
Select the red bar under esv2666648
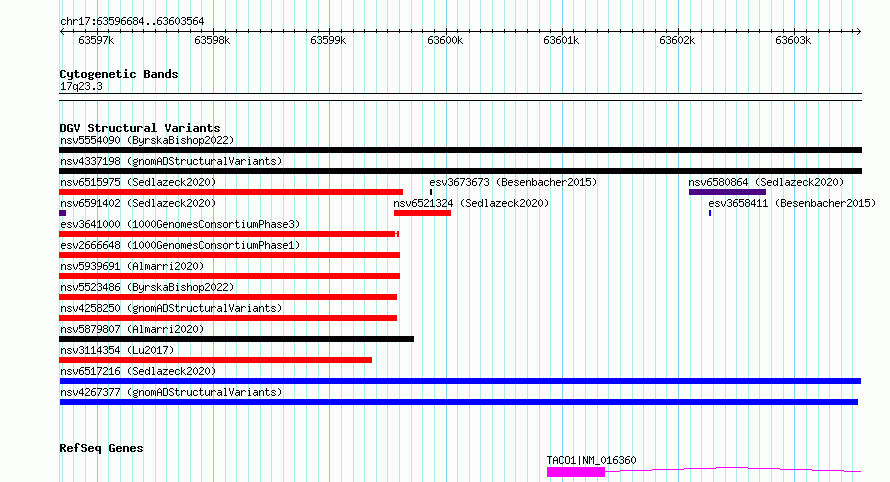(x=229, y=255)
